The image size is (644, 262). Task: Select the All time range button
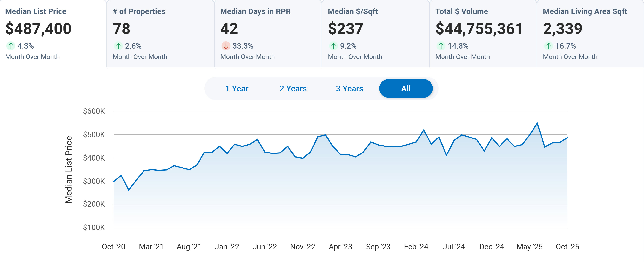tap(406, 89)
